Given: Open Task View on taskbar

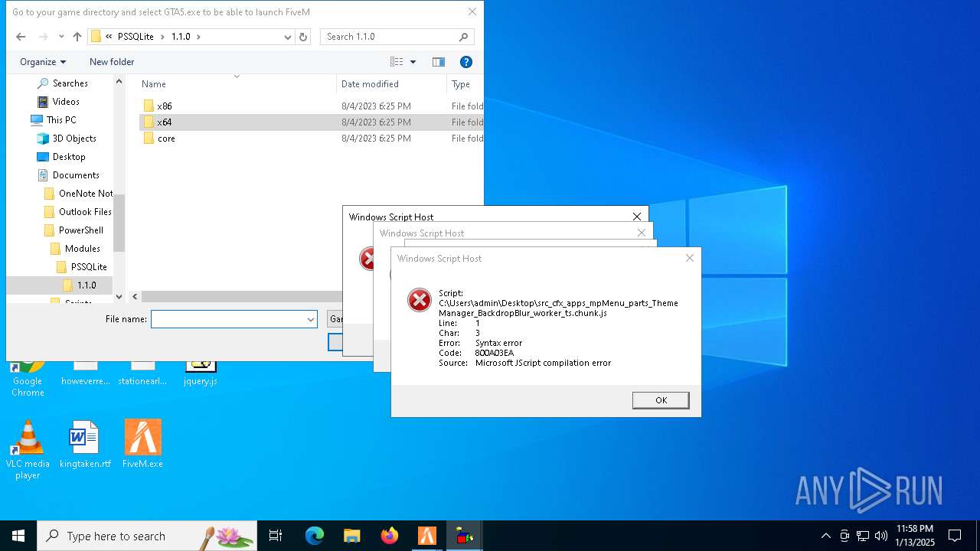Looking at the screenshot, I should [x=276, y=536].
